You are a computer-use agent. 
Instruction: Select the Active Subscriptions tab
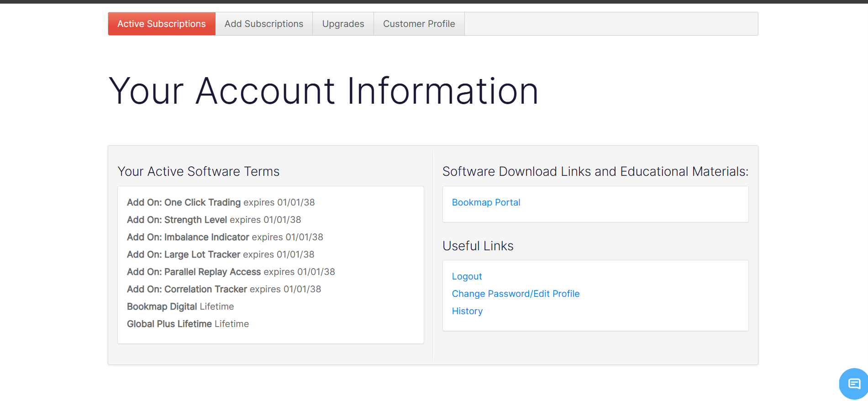point(162,24)
